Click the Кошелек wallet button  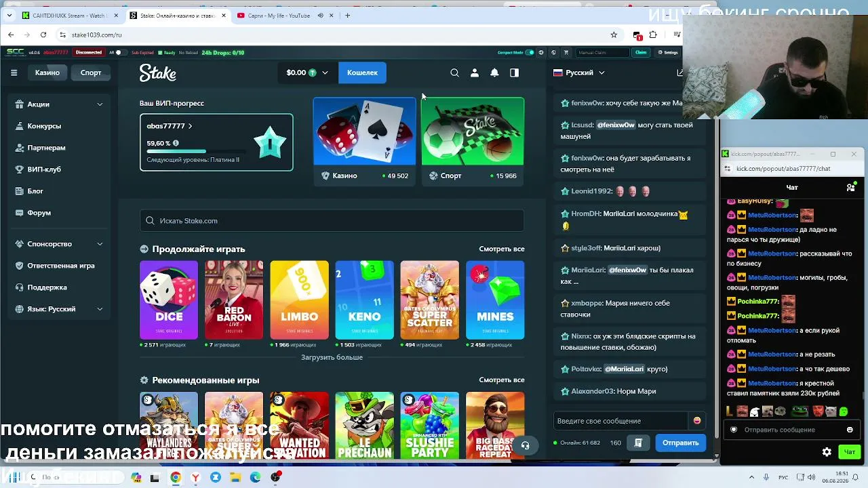(362, 73)
